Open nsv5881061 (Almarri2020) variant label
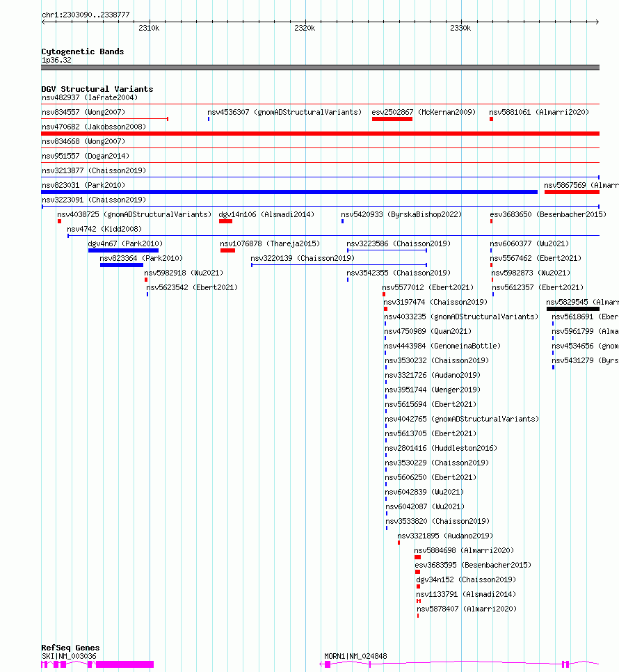 coord(539,112)
